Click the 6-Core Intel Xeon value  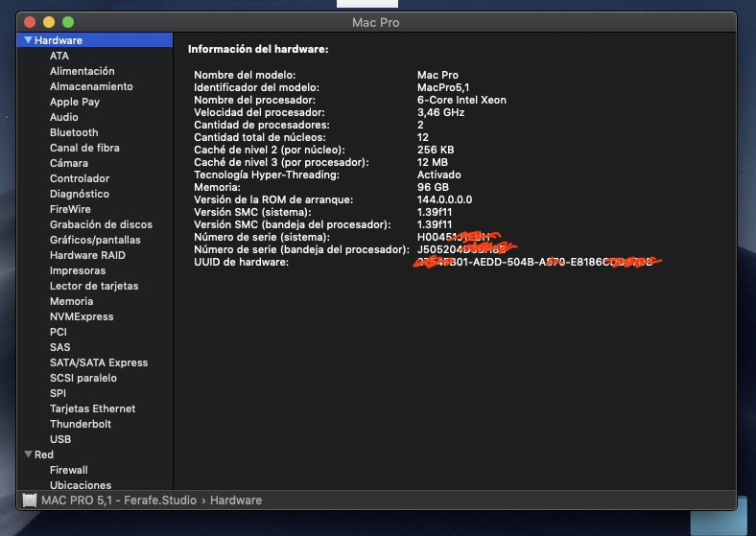pyautogui.click(x=461, y=100)
